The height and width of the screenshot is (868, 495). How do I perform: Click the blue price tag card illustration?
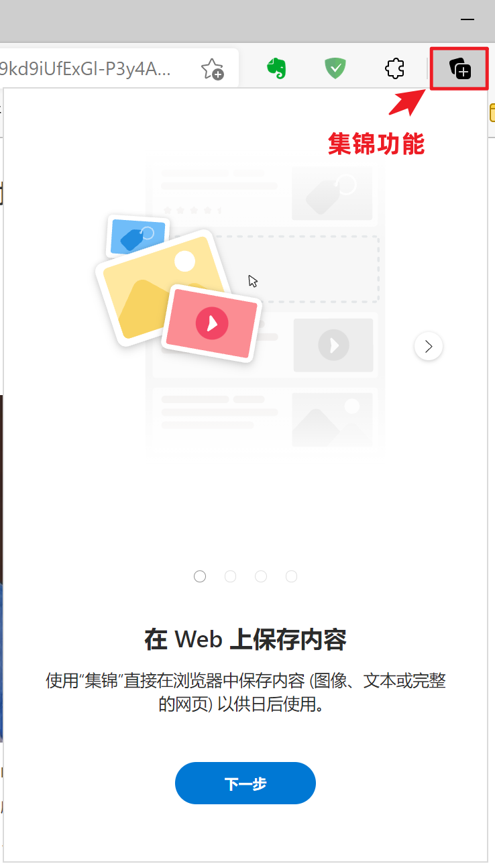click(x=137, y=236)
